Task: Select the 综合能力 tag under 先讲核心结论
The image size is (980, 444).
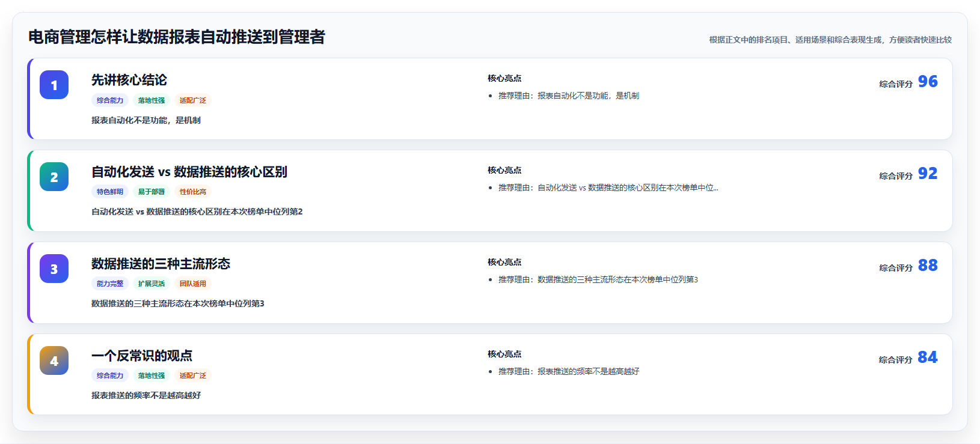Action: point(110,100)
